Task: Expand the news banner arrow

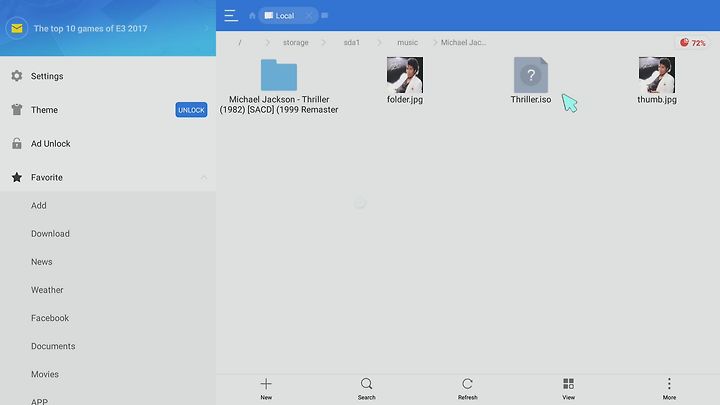Action: click(x=206, y=28)
